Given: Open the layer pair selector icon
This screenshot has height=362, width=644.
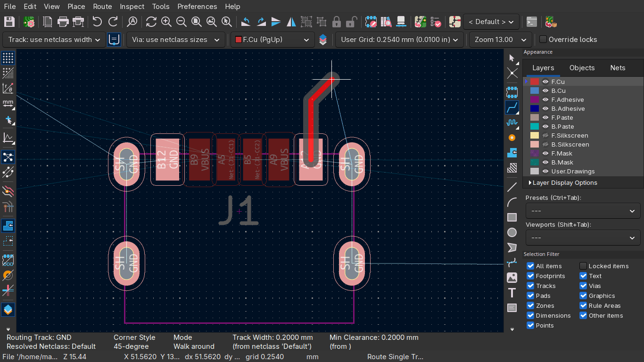Looking at the screenshot, I should click(x=323, y=40).
